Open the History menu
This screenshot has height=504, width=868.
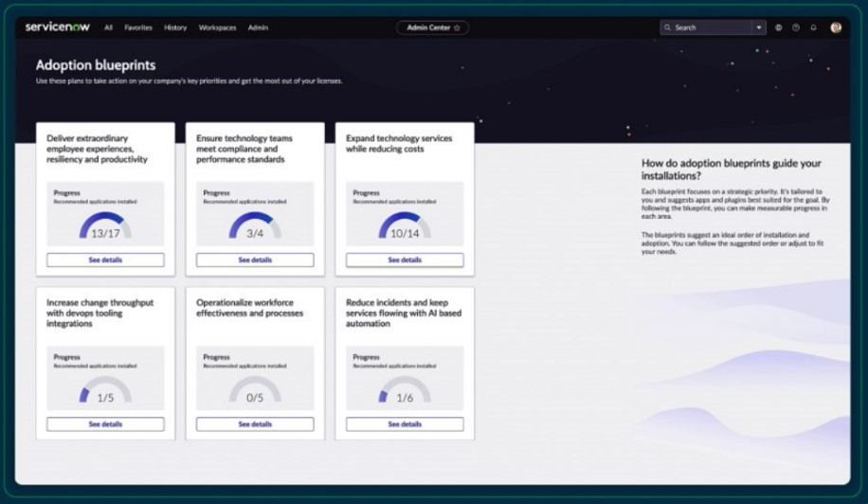pyautogui.click(x=175, y=28)
